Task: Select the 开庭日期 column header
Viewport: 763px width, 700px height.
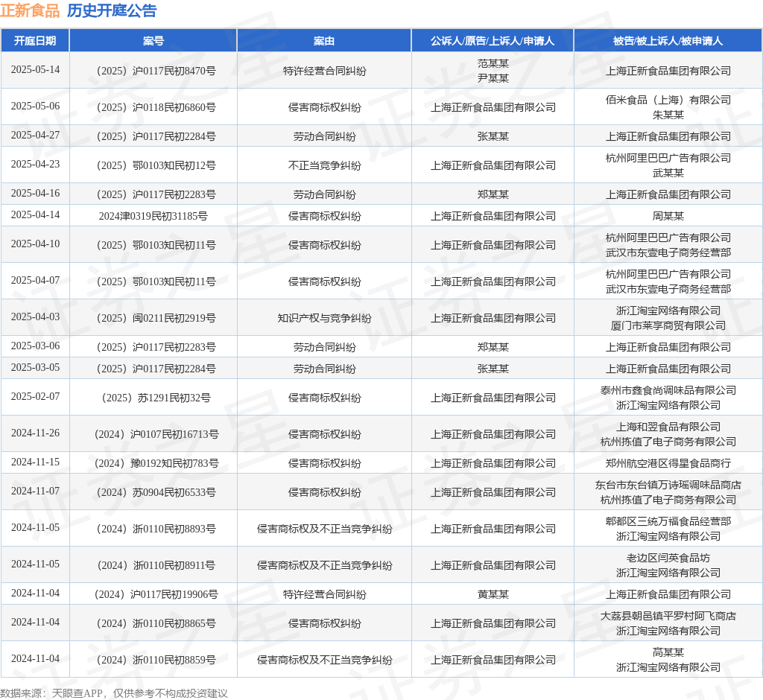Action: point(35,41)
